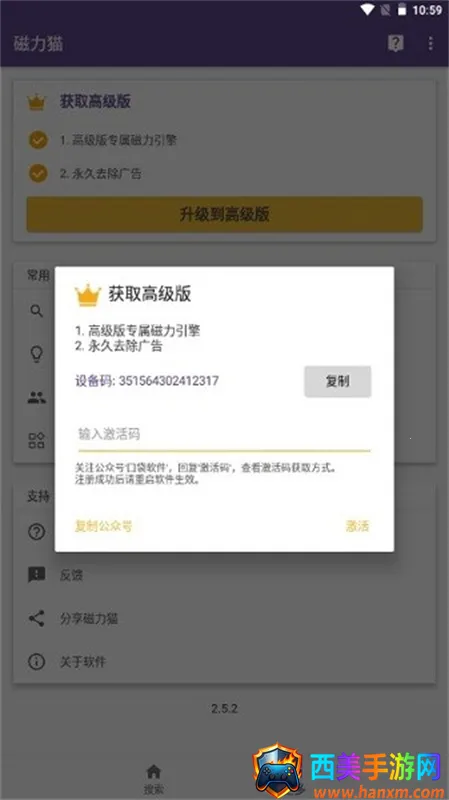Click the 复制 button next to device code

coord(338,381)
